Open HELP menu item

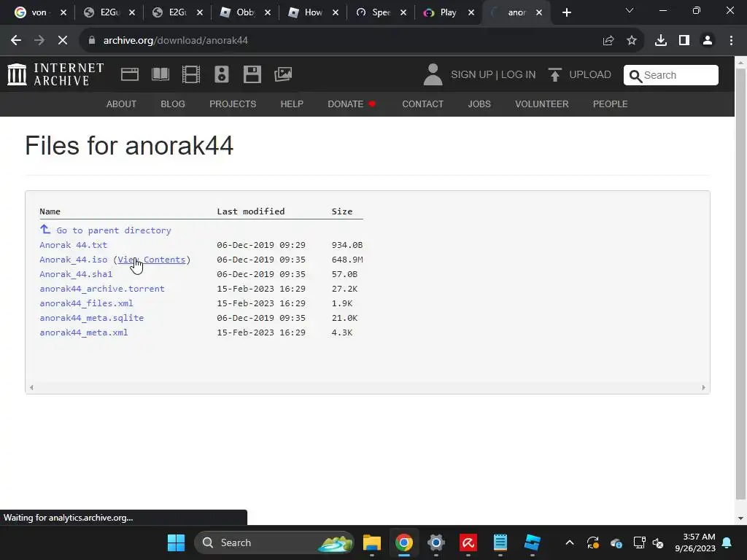tap(292, 104)
